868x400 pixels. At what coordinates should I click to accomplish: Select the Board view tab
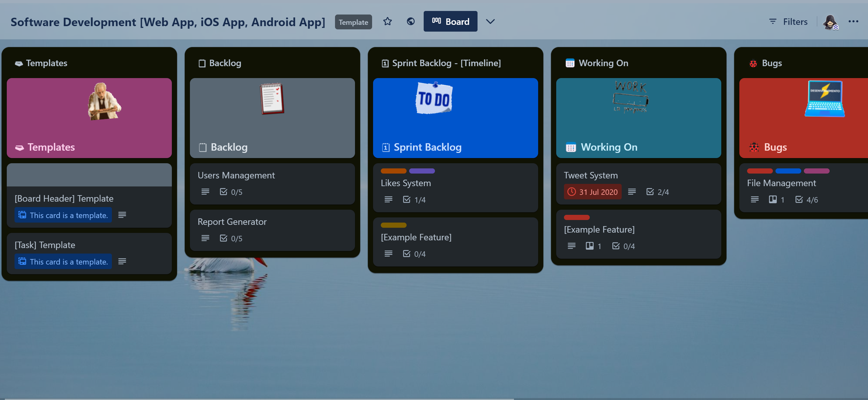tap(450, 22)
